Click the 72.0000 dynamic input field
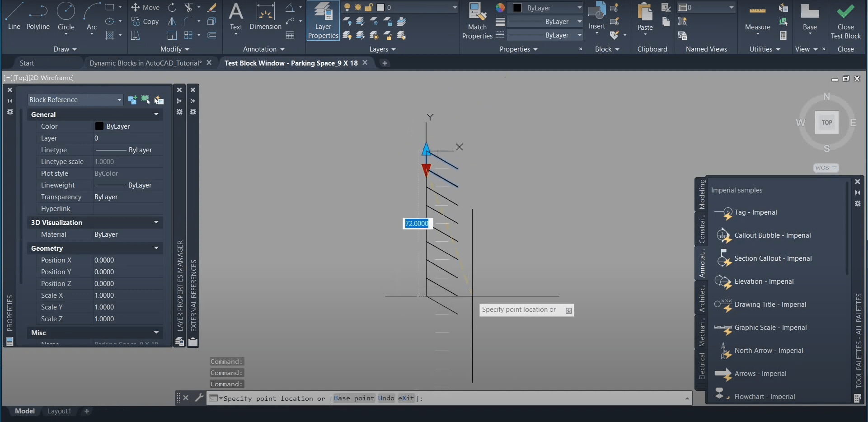 coord(417,223)
